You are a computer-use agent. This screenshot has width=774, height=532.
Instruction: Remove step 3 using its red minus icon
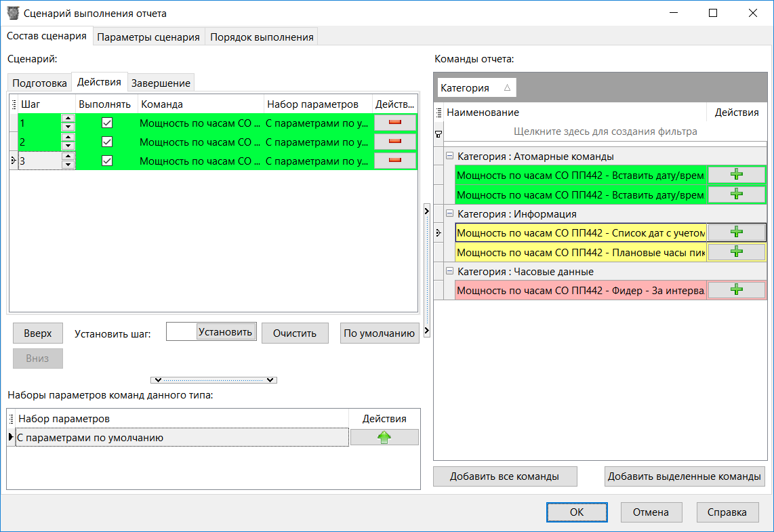[395, 161]
